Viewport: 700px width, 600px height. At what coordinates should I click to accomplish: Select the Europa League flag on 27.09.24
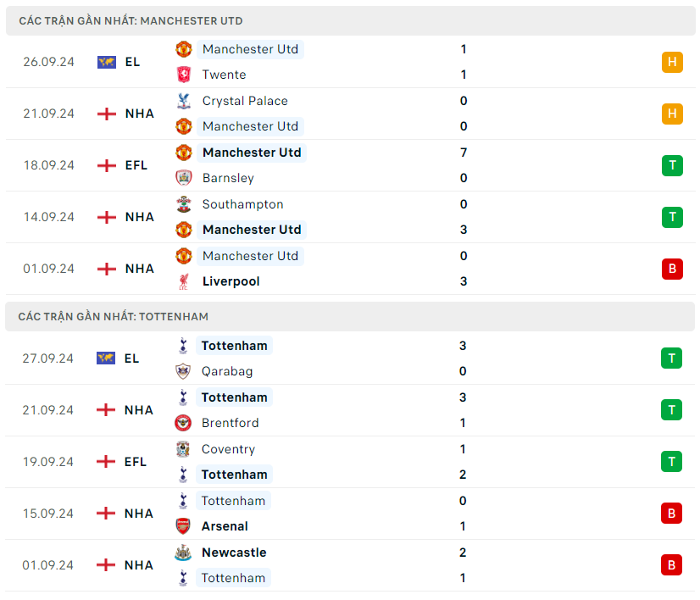tap(106, 358)
